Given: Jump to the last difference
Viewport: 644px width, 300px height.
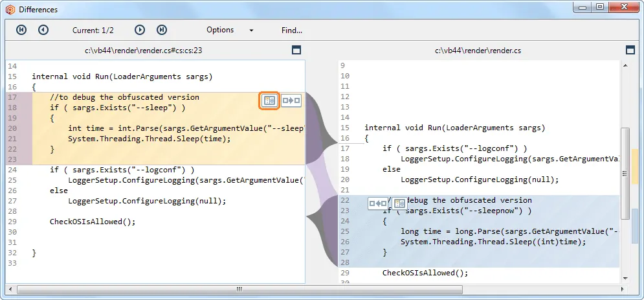Looking at the screenshot, I should [162, 30].
